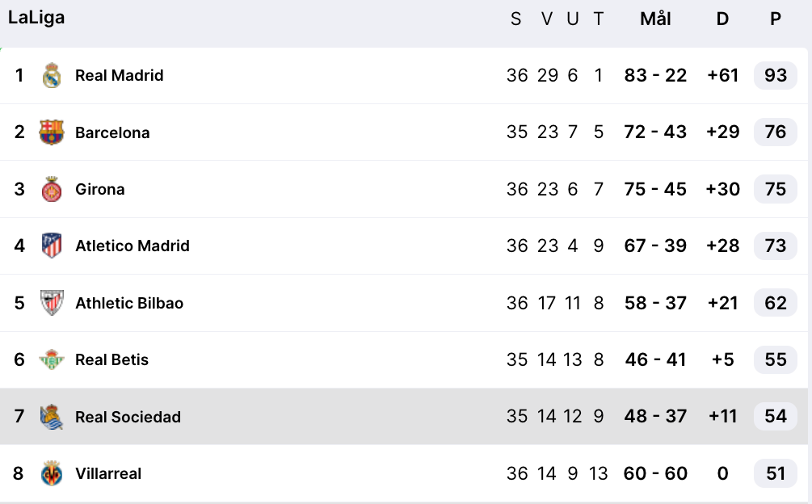Click the Real Madrid club crest
Image resolution: width=812 pixels, height=504 pixels.
pos(53,75)
